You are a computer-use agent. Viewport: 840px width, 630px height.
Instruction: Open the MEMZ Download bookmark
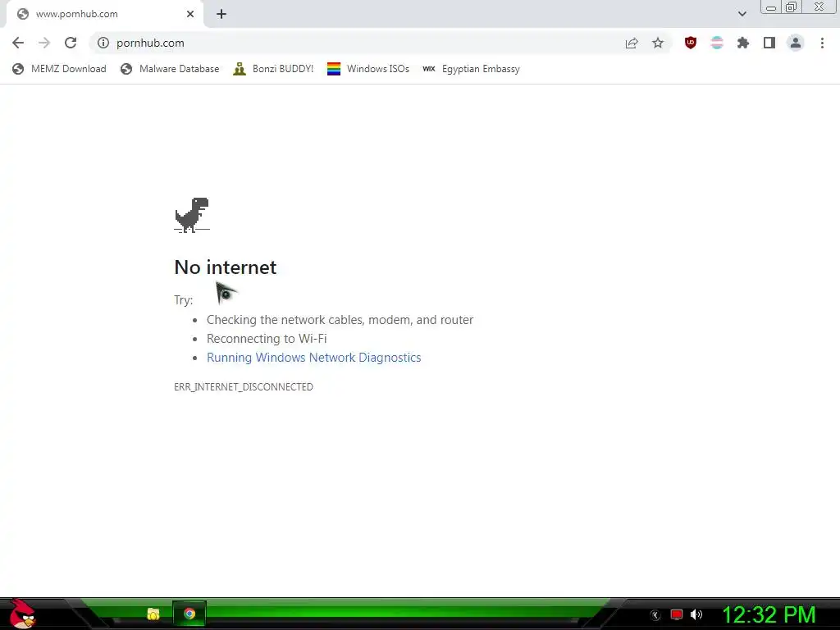(59, 69)
